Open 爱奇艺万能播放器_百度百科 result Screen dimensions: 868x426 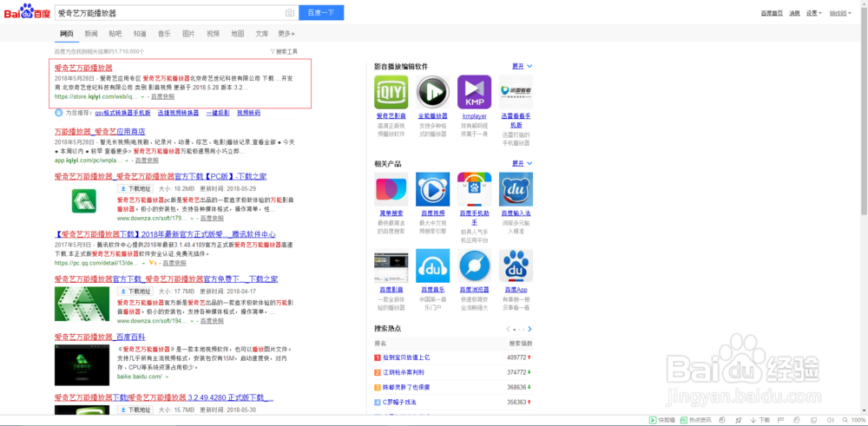(x=100, y=337)
